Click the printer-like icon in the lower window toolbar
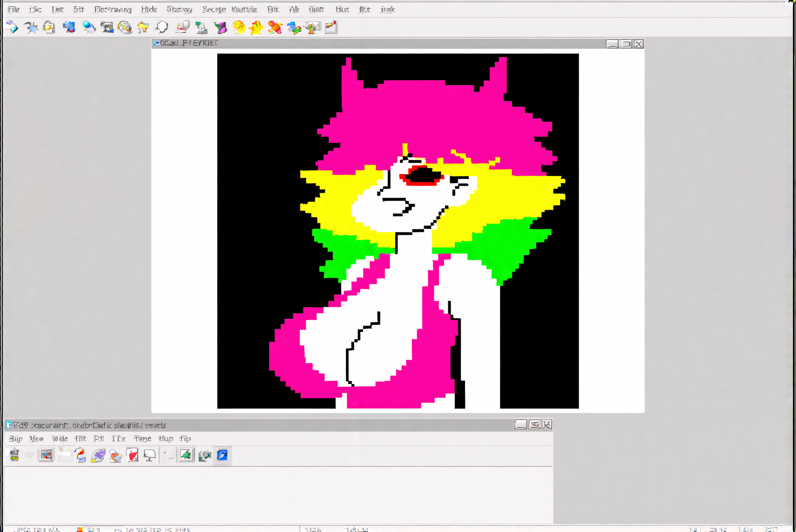 15,455
